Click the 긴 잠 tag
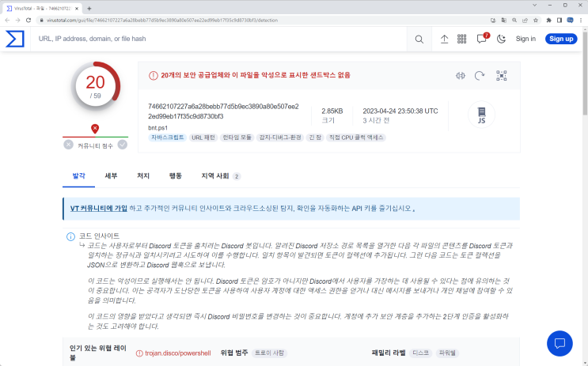The width and height of the screenshot is (588, 366). coord(315,138)
